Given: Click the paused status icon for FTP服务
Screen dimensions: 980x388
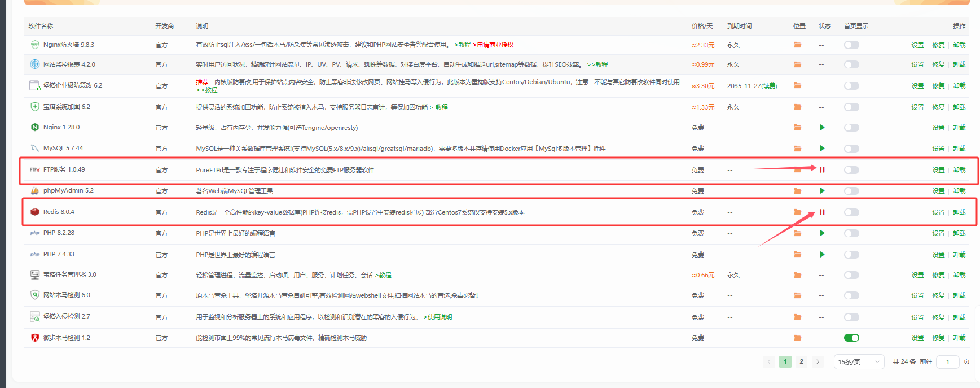Looking at the screenshot, I should [x=822, y=169].
